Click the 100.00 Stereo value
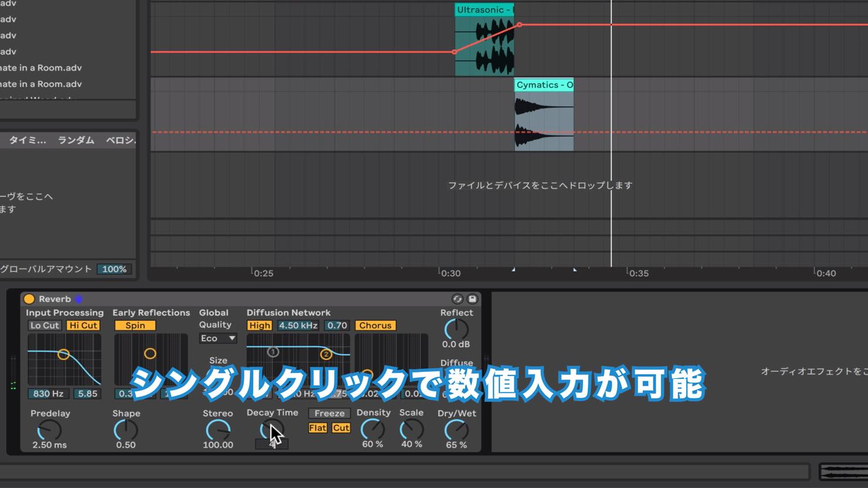This screenshot has height=488, width=868. [218, 445]
